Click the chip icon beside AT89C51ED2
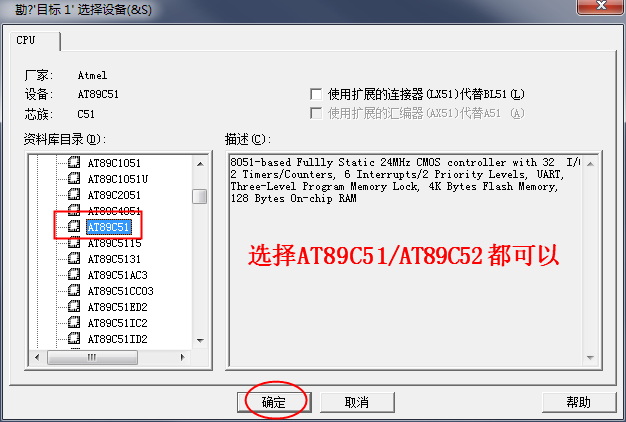The height and width of the screenshot is (422, 626). 74,306
